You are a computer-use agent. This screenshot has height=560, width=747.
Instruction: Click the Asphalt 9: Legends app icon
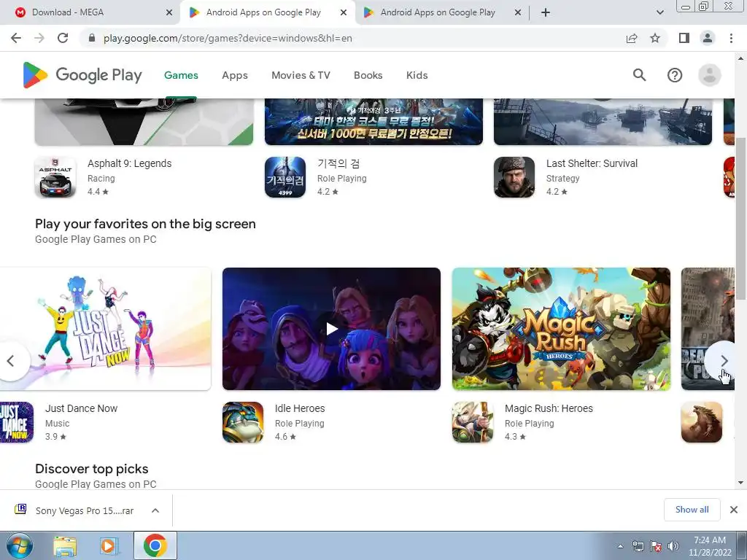pyautogui.click(x=55, y=177)
